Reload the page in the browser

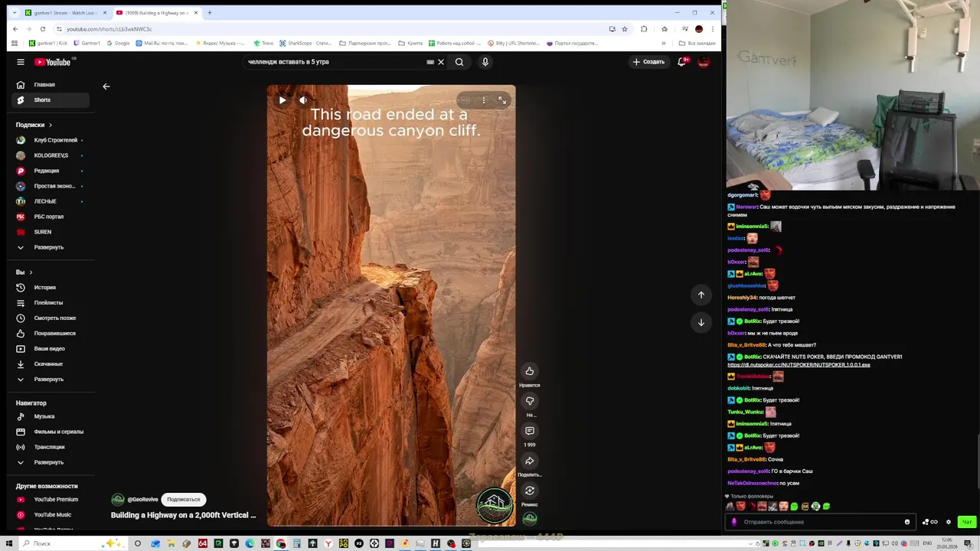pos(43,29)
